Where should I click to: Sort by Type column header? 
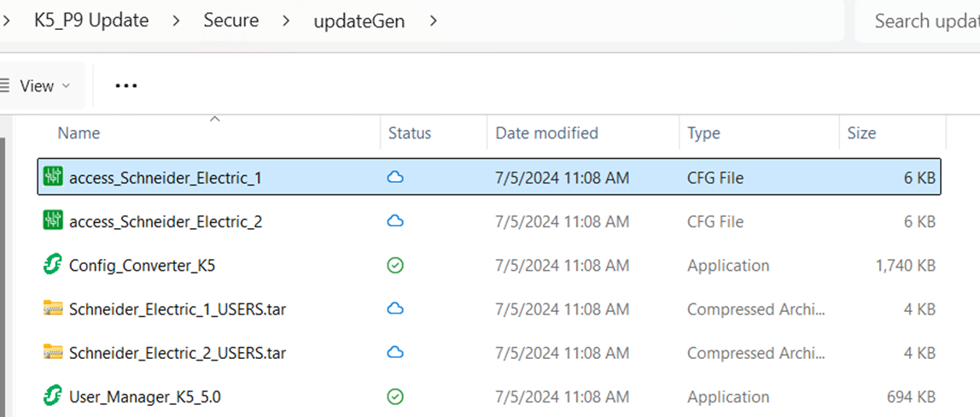pos(703,133)
